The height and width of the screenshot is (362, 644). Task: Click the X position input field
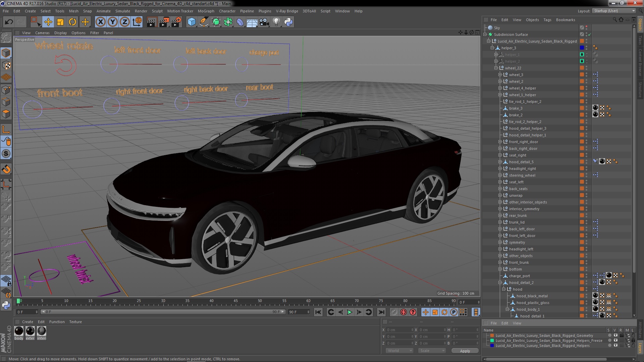[400, 330]
